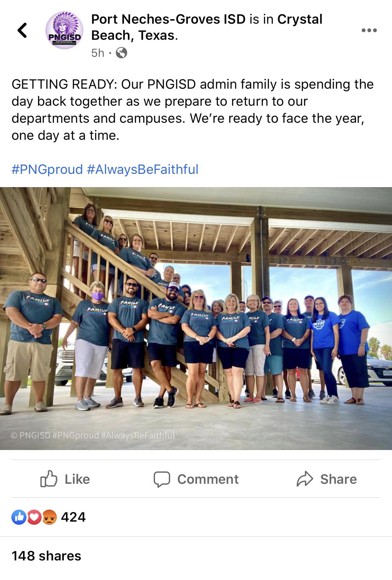View the red heart reaction icon
Viewport: 392px width, 580px height.
click(x=34, y=517)
